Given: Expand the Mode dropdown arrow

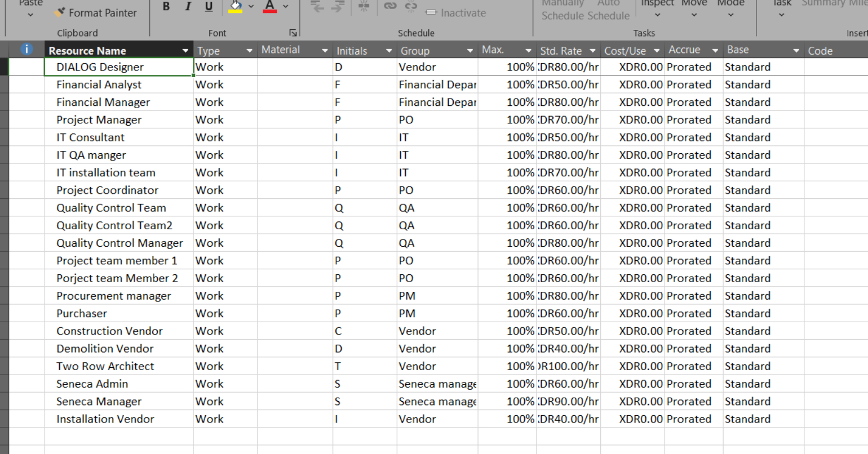Looking at the screenshot, I should 731,15.
